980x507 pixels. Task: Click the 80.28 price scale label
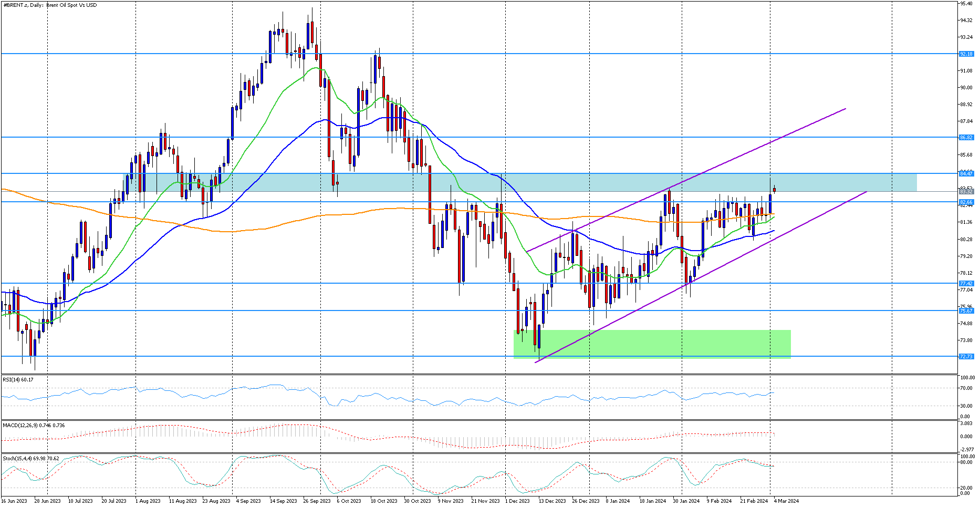click(x=966, y=239)
